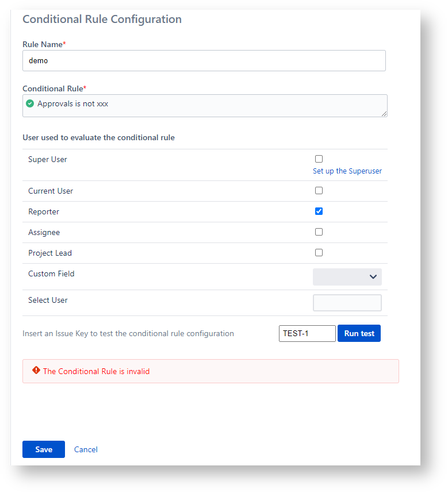Tick the Current User checkbox
This screenshot has height=493, width=448.
tap(319, 191)
